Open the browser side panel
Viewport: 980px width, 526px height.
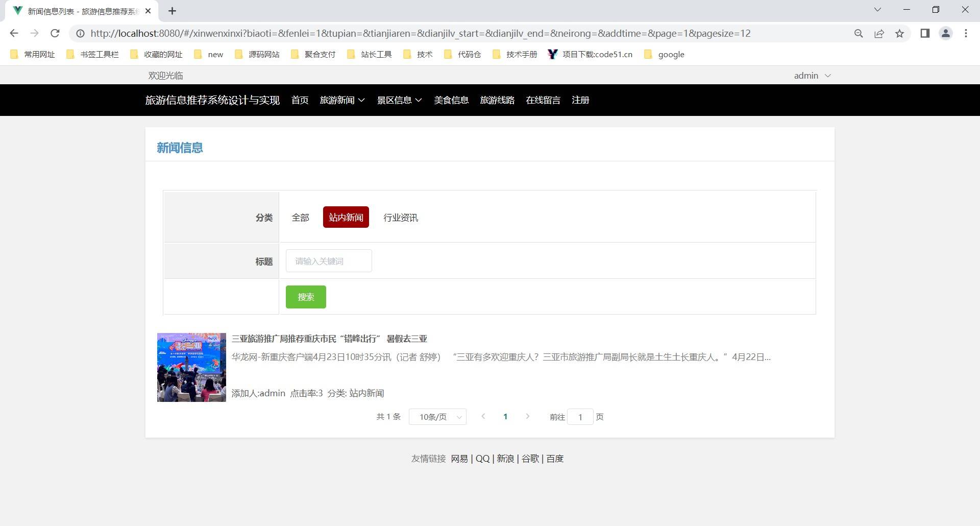925,33
